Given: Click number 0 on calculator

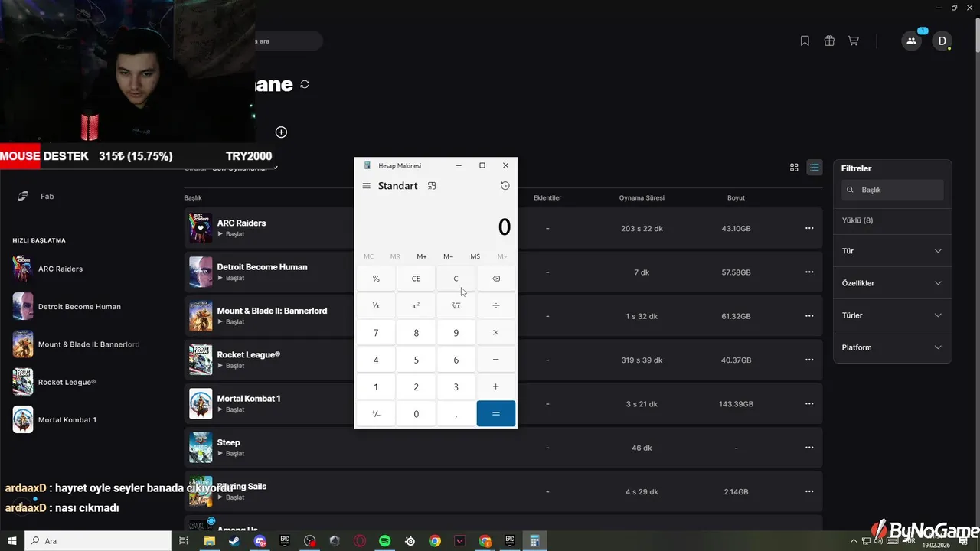Looking at the screenshot, I should pyautogui.click(x=416, y=413).
